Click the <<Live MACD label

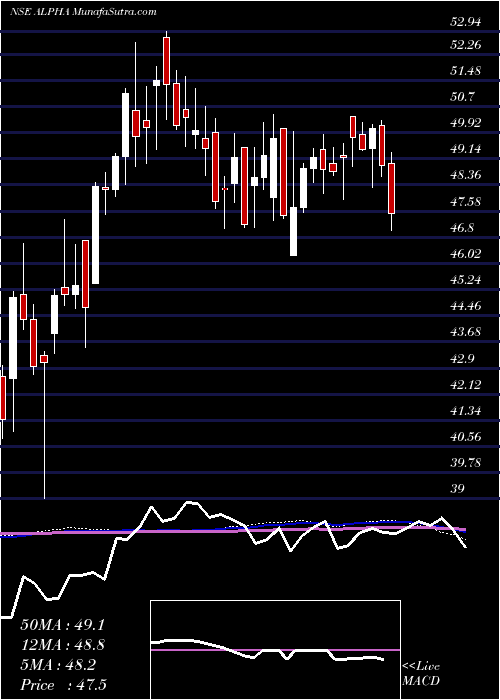click(421, 674)
